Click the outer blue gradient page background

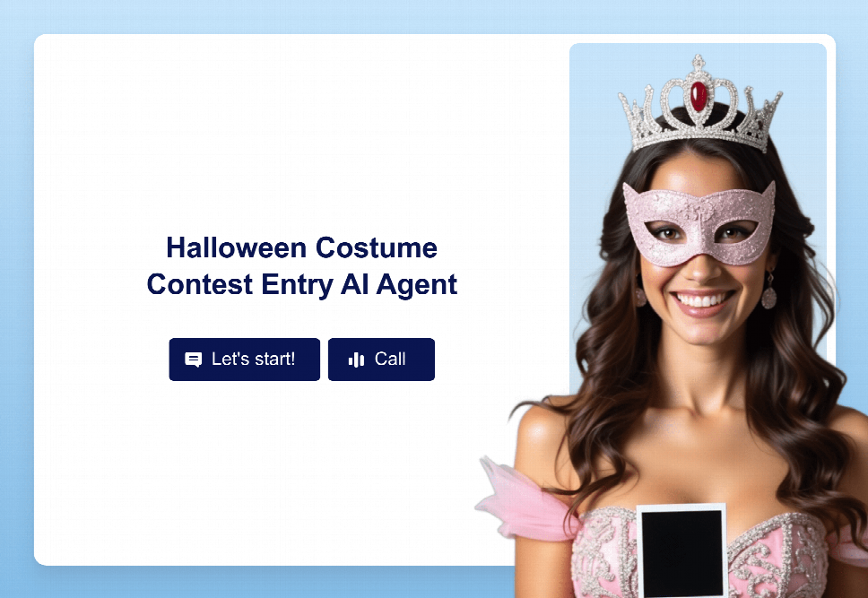pos(17,299)
